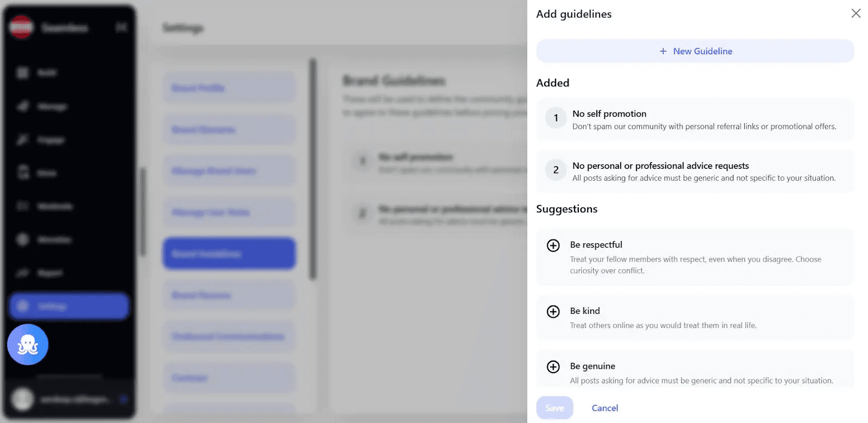The image size is (868, 423).
Task: Create a New Guideline
Action: point(695,51)
